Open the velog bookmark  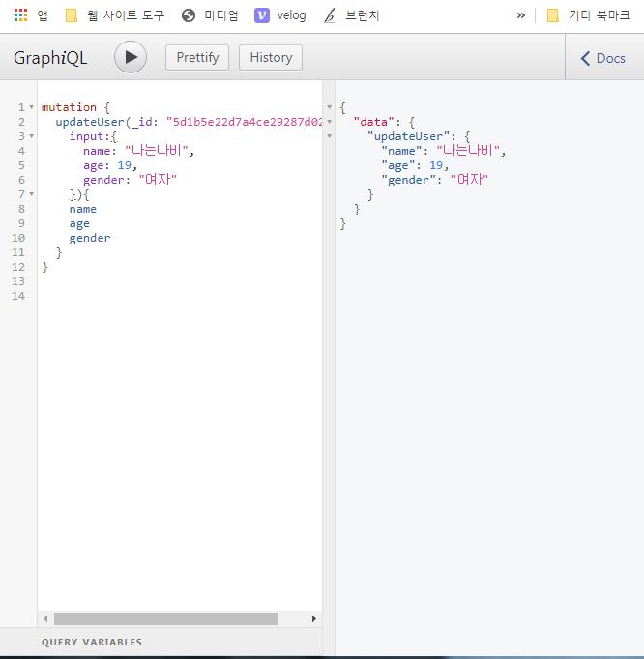pos(280,15)
